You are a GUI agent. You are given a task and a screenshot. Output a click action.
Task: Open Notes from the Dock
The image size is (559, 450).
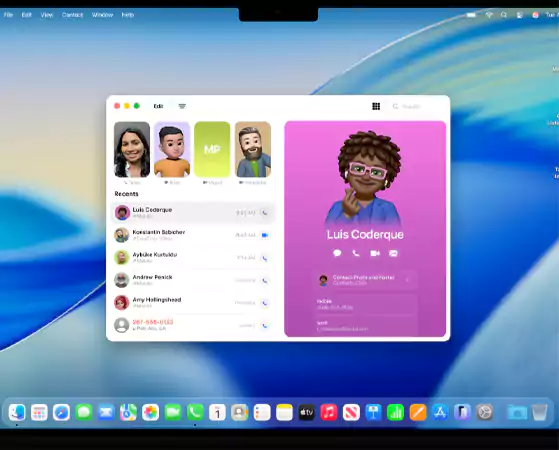[284, 413]
